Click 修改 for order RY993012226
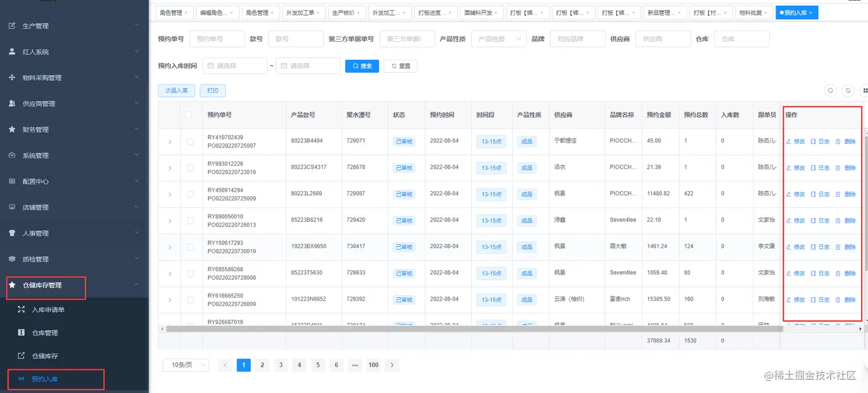This screenshot has width=868, height=393. [x=796, y=168]
